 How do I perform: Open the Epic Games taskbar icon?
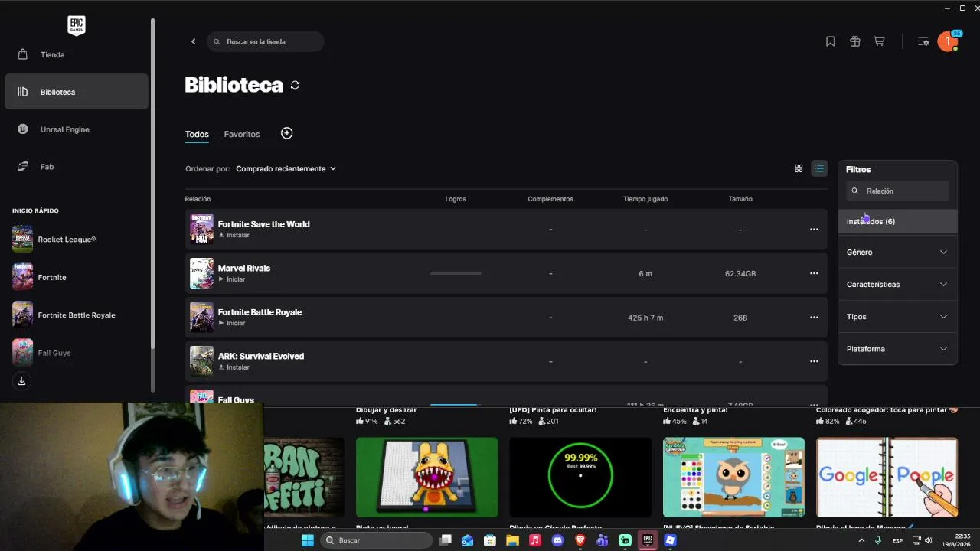pyautogui.click(x=648, y=540)
